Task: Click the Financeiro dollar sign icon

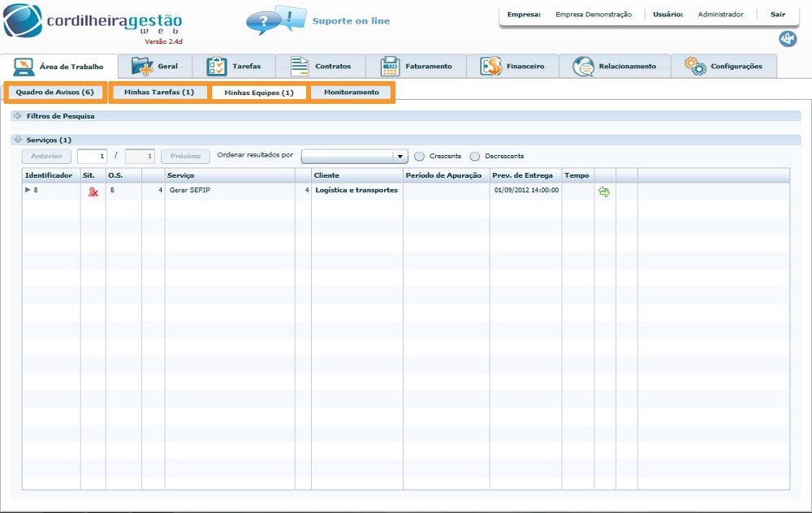Action: pyautogui.click(x=490, y=67)
